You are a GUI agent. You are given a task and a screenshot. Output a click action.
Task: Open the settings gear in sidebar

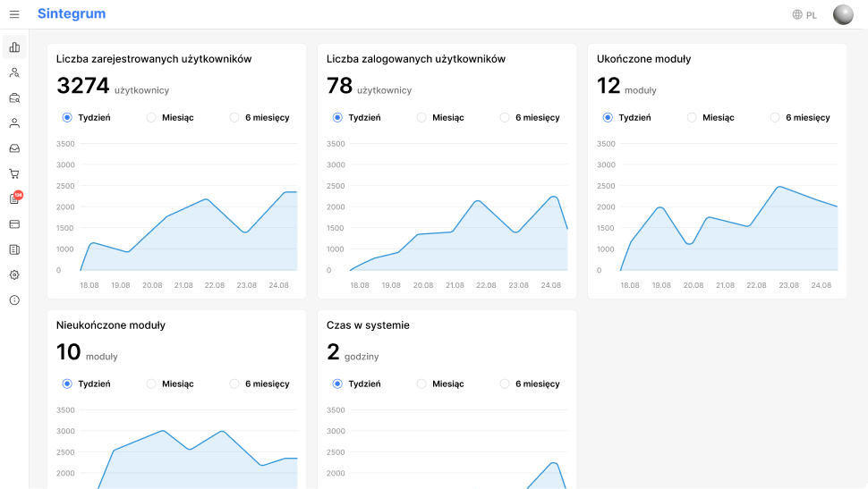(14, 274)
